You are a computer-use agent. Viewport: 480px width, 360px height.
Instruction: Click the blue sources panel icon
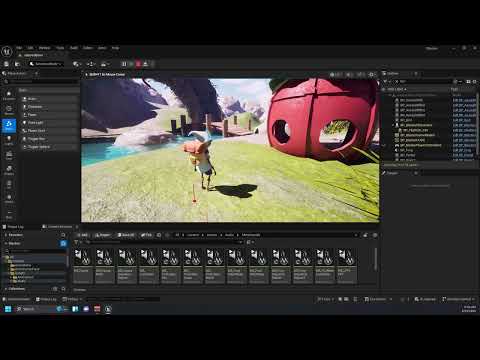(63, 244)
